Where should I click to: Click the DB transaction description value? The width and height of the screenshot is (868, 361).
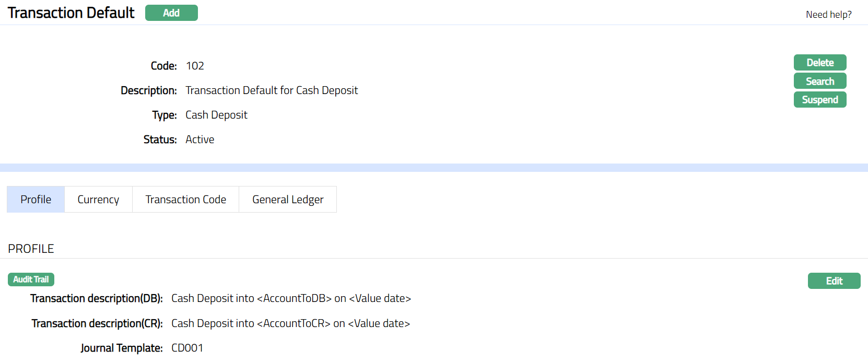[x=291, y=298]
